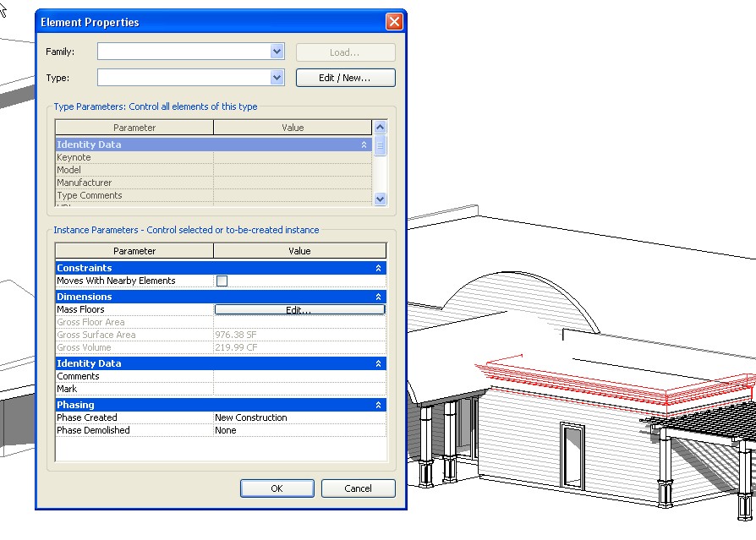
Task: Select the Manufacturer value cell
Action: click(x=293, y=183)
